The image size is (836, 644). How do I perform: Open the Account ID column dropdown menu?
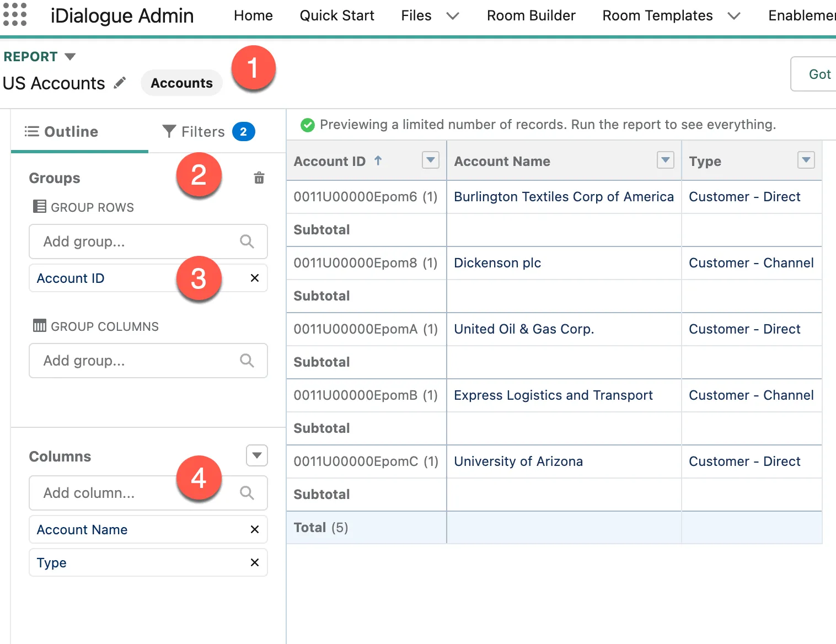tap(431, 160)
